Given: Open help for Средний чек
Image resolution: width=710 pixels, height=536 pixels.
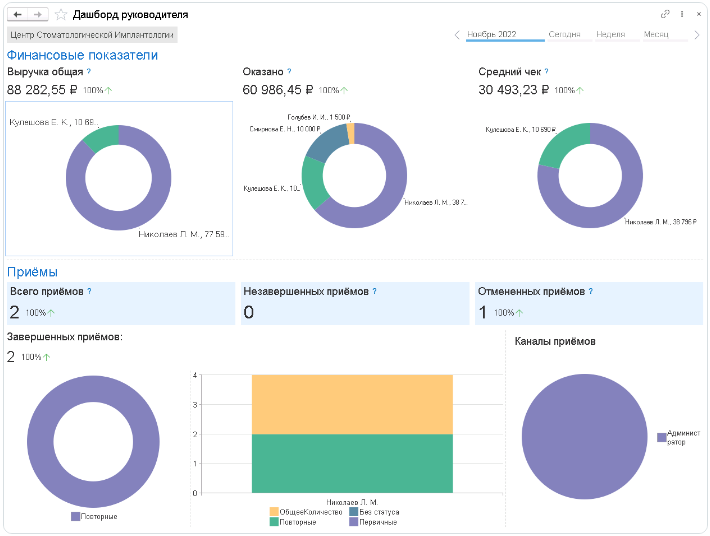Looking at the screenshot, I should point(547,71).
